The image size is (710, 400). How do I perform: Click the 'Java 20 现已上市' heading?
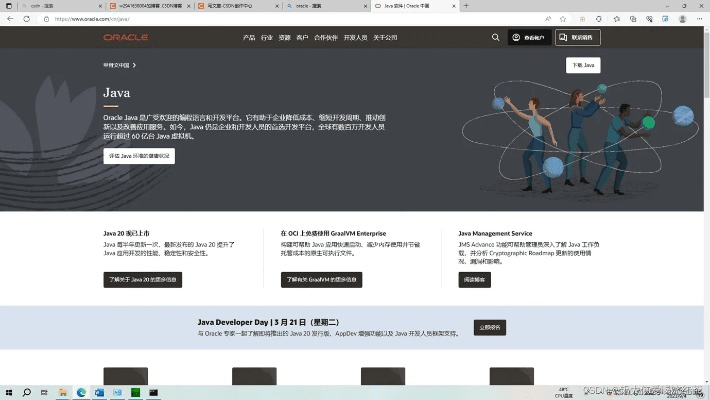tap(126, 233)
